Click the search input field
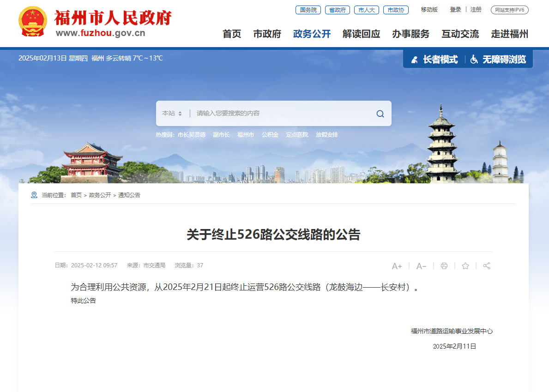 [x=282, y=114]
